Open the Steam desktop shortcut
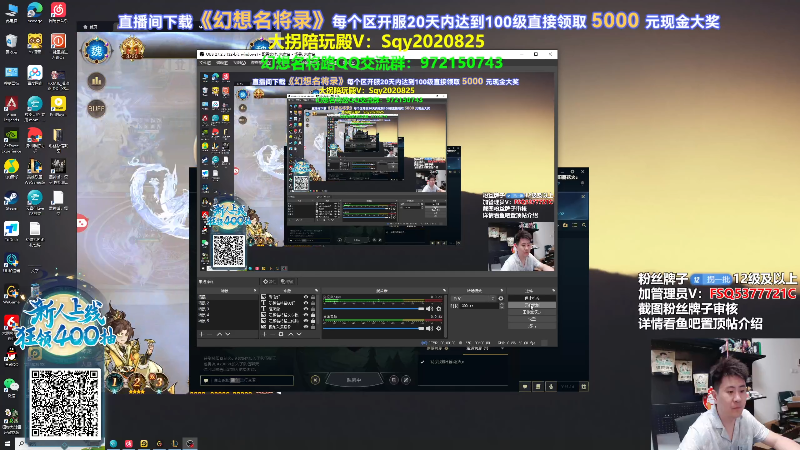Screen dimensions: 800x450 [11, 202]
